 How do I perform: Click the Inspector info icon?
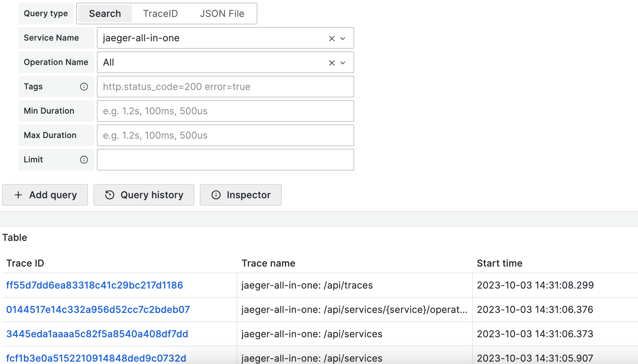216,195
